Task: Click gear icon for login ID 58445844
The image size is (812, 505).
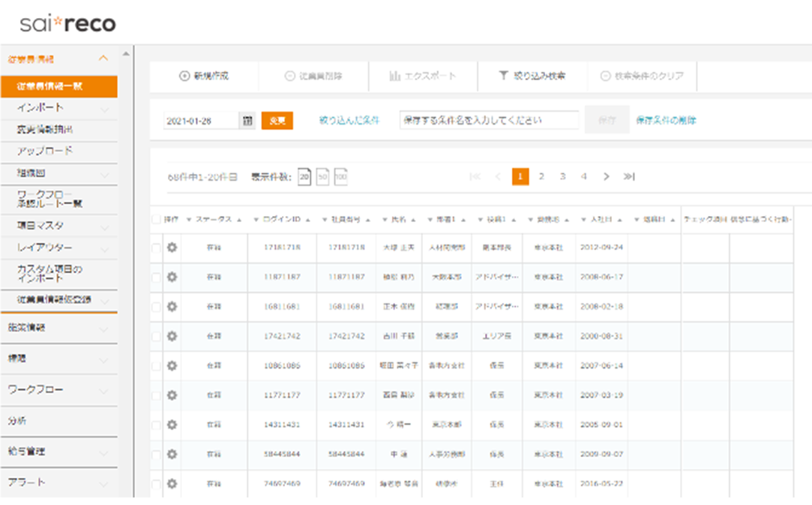Action: [x=172, y=454]
